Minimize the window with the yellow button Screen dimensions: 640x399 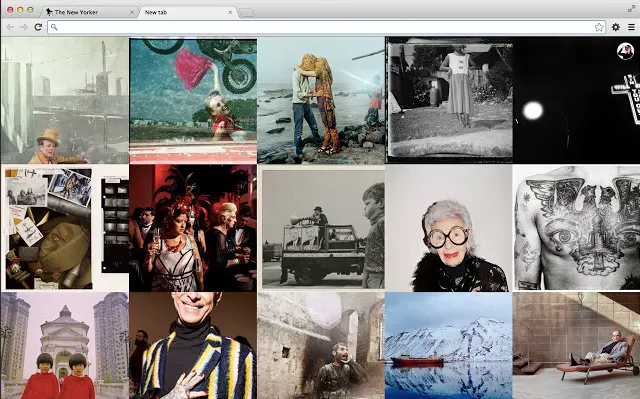pyautogui.click(x=20, y=9)
